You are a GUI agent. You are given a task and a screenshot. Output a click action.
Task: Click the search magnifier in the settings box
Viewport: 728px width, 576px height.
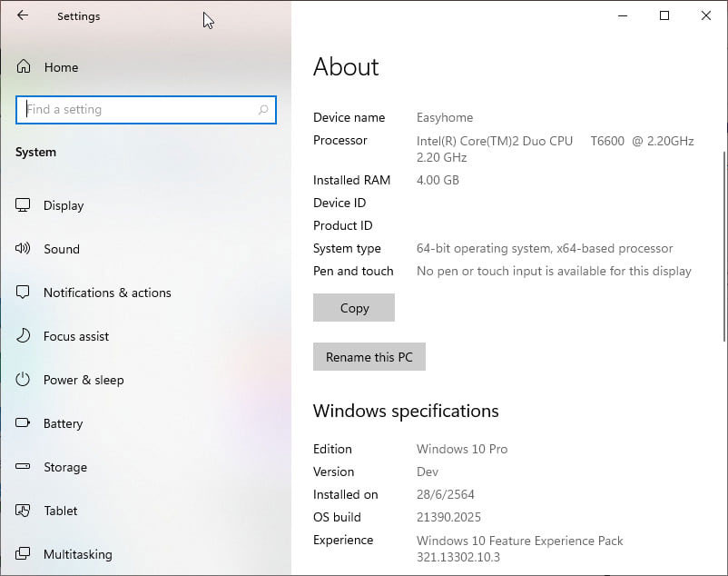tap(262, 109)
